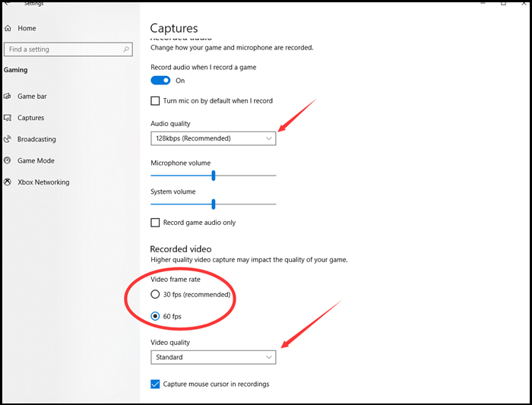Open Broadcasting via its sidebar icon

pos(8,139)
